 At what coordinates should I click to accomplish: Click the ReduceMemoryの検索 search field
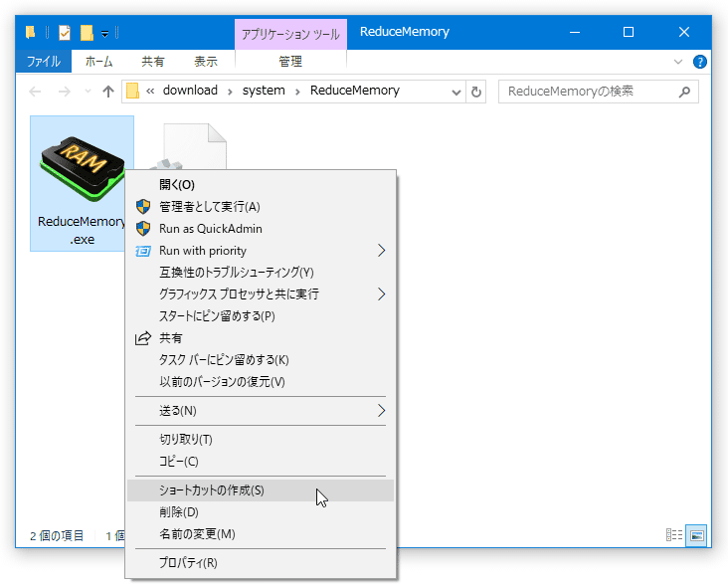click(598, 92)
